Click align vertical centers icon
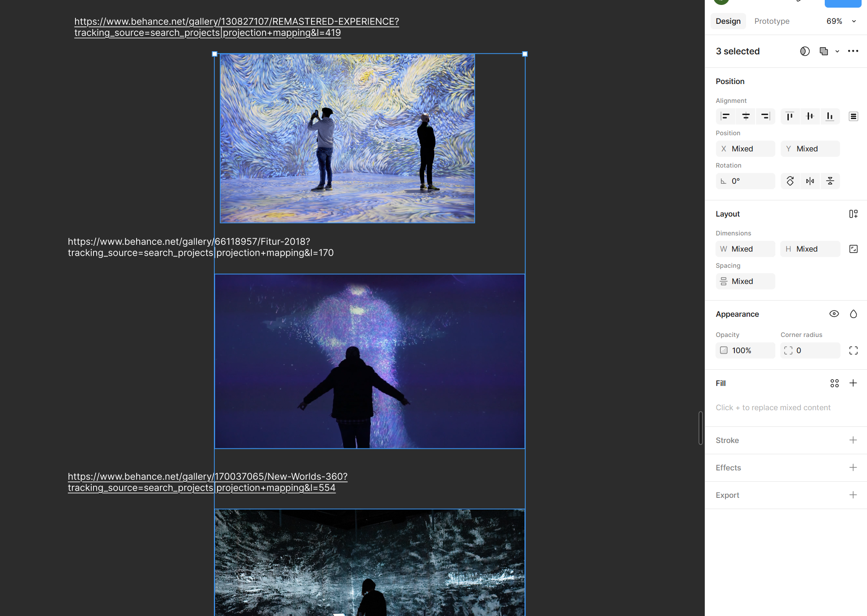 [810, 116]
